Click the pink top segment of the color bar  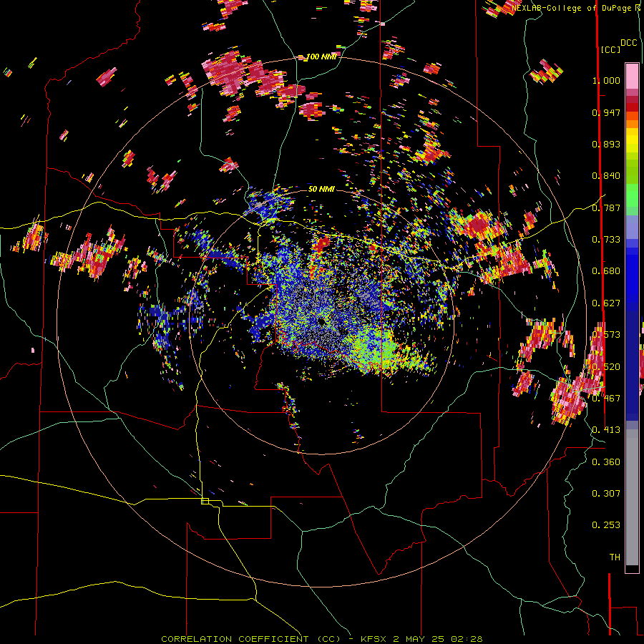coord(632,76)
